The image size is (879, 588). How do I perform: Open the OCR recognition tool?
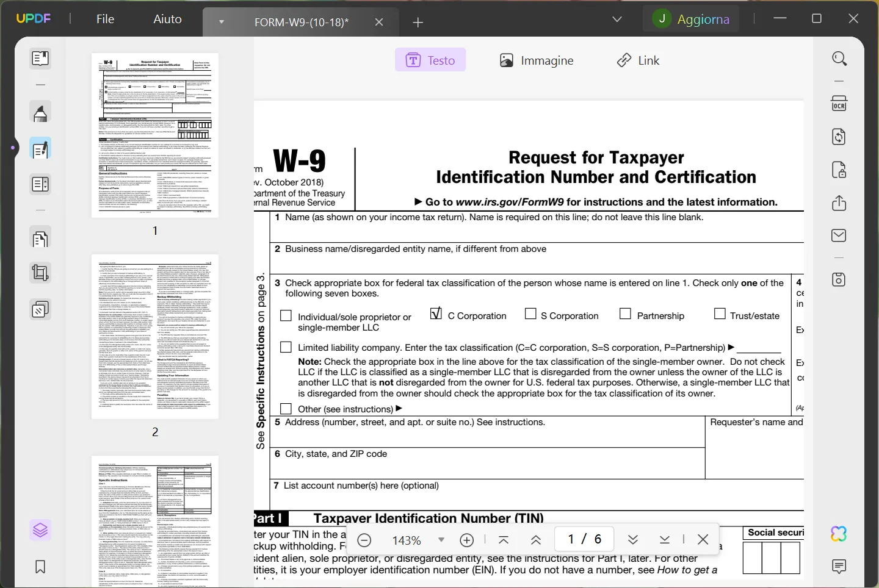[839, 103]
